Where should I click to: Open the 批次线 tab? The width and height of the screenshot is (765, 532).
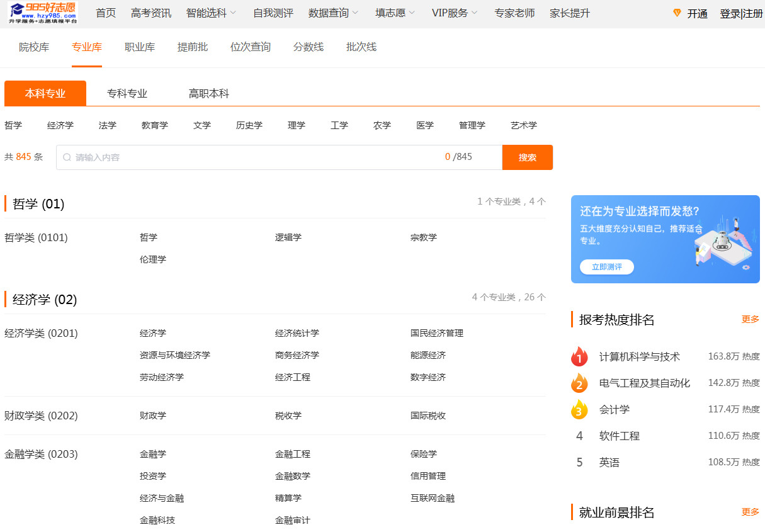pyautogui.click(x=361, y=47)
